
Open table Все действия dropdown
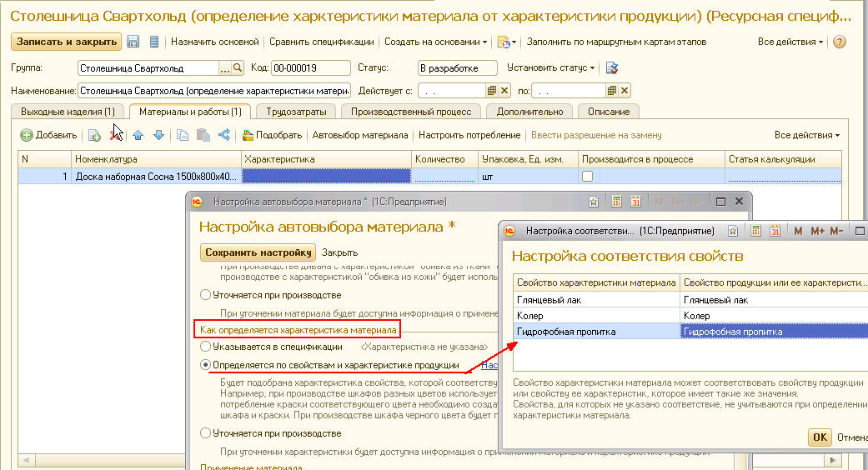[x=806, y=135]
